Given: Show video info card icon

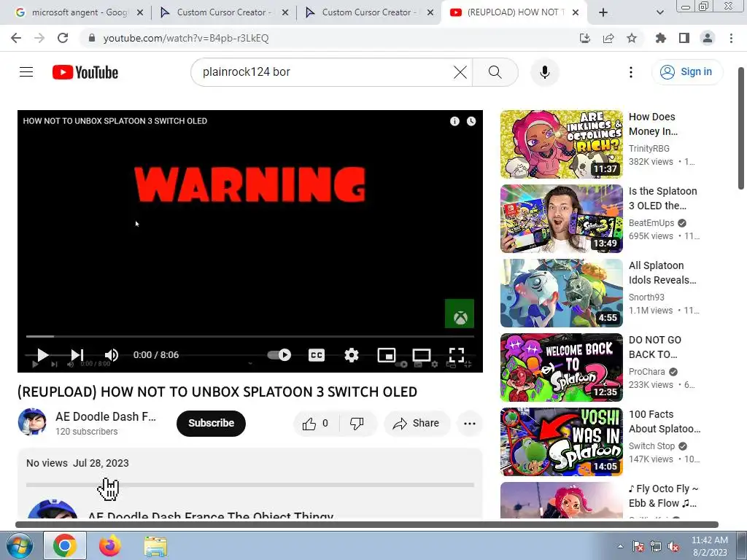Looking at the screenshot, I should click(x=454, y=122).
